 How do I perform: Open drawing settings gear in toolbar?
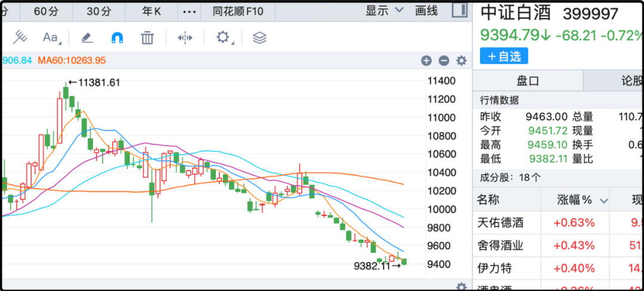(x=223, y=38)
